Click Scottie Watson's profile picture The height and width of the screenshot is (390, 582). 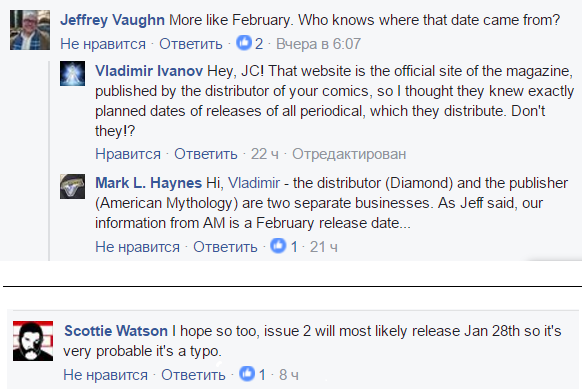[x=33, y=341]
